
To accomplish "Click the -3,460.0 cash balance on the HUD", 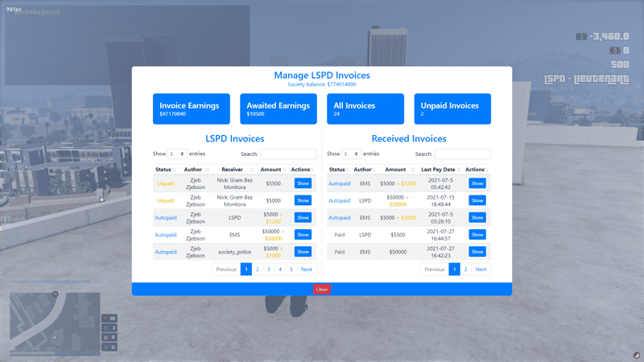I will pyautogui.click(x=609, y=36).
